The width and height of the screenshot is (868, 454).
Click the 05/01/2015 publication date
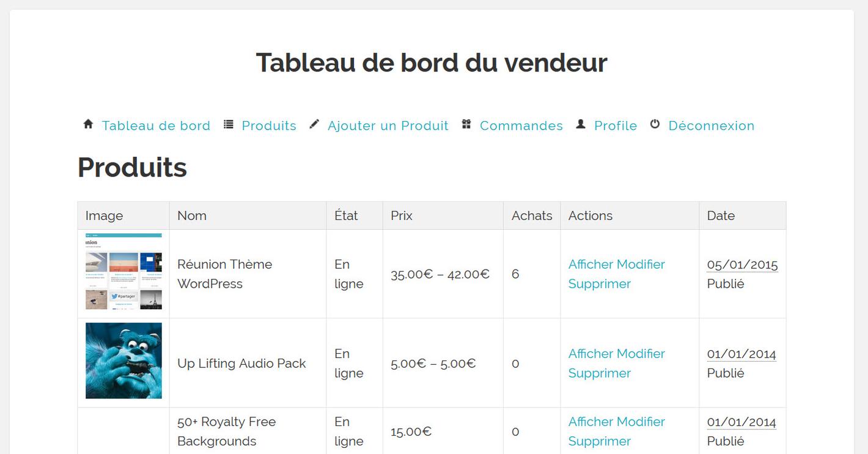tap(742, 265)
